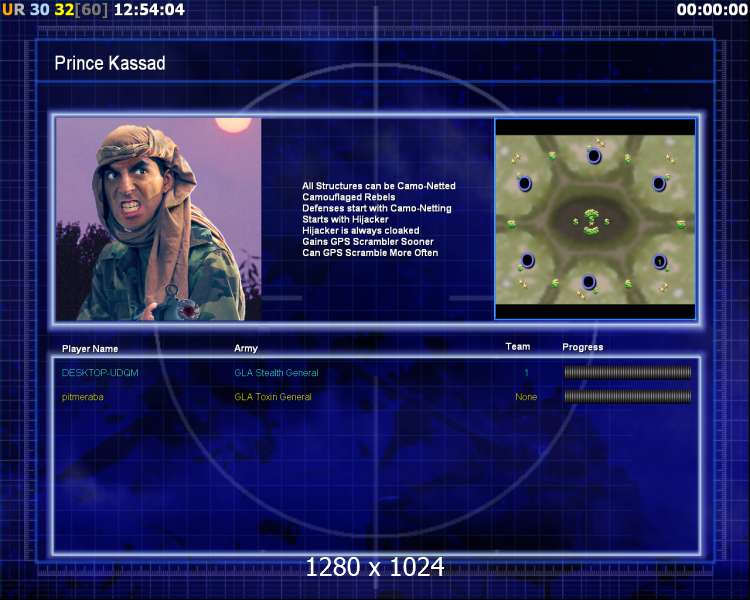Click the Army column header

click(x=246, y=348)
